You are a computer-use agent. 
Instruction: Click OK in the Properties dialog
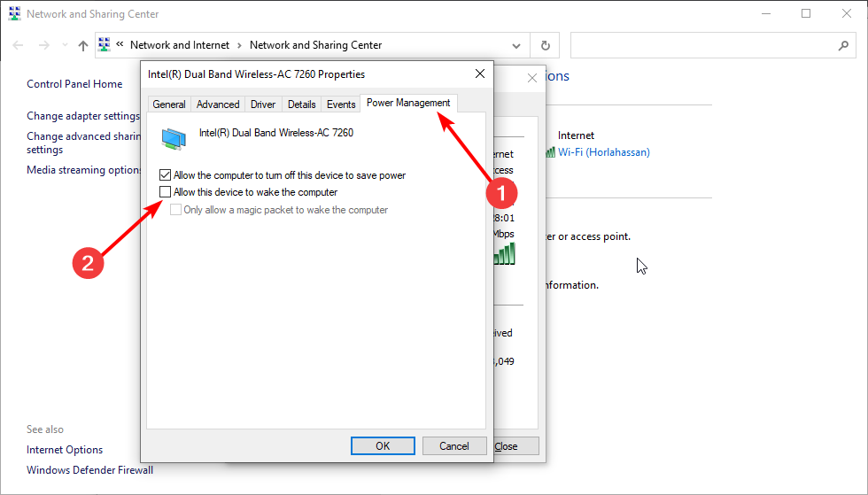click(x=383, y=445)
